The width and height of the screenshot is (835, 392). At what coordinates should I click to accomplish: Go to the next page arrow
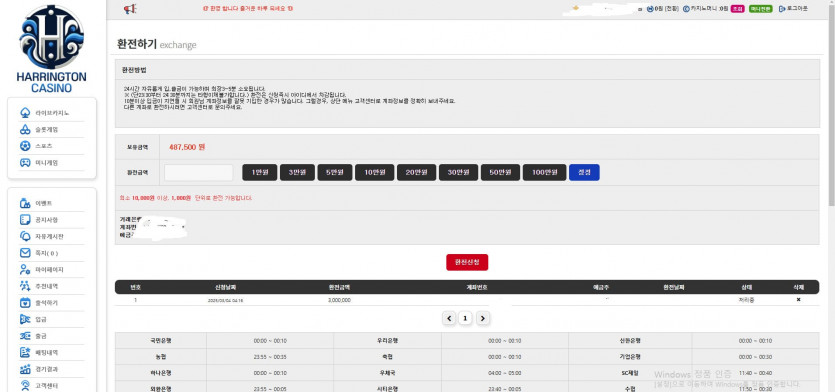[x=482, y=318]
